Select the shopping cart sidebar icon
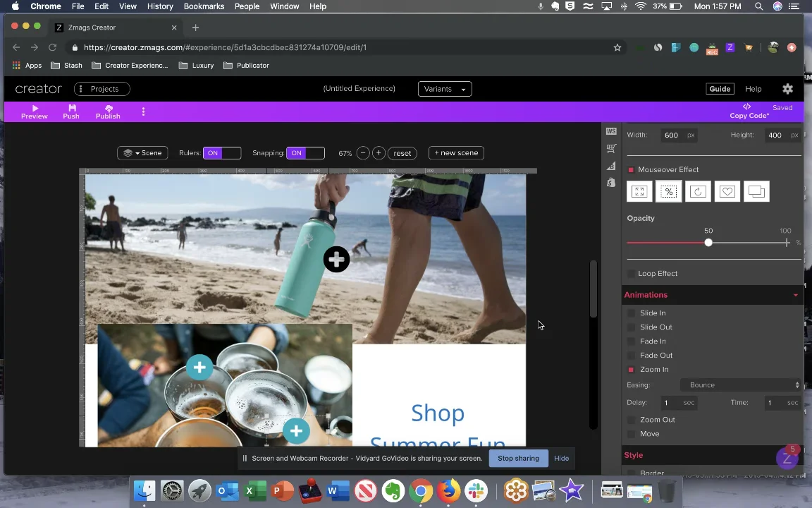 coord(611,148)
